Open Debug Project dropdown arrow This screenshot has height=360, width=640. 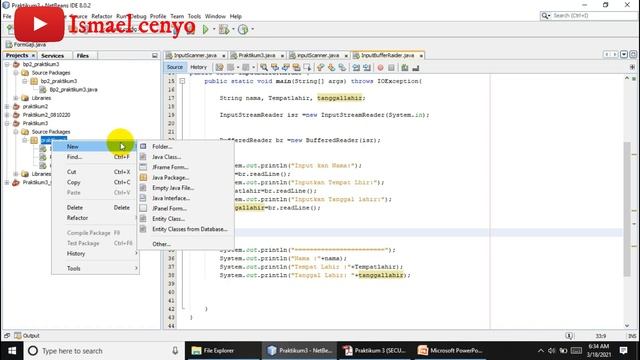pyautogui.click(x=233, y=29)
